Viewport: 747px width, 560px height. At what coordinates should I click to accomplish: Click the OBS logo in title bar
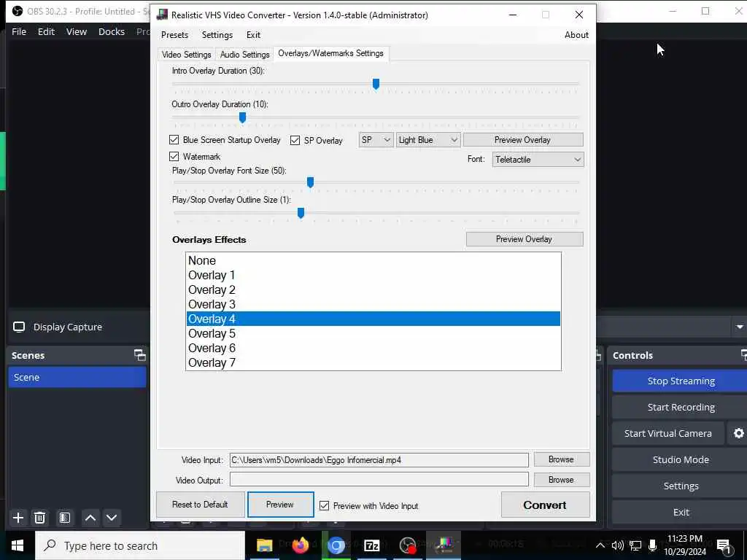point(18,11)
